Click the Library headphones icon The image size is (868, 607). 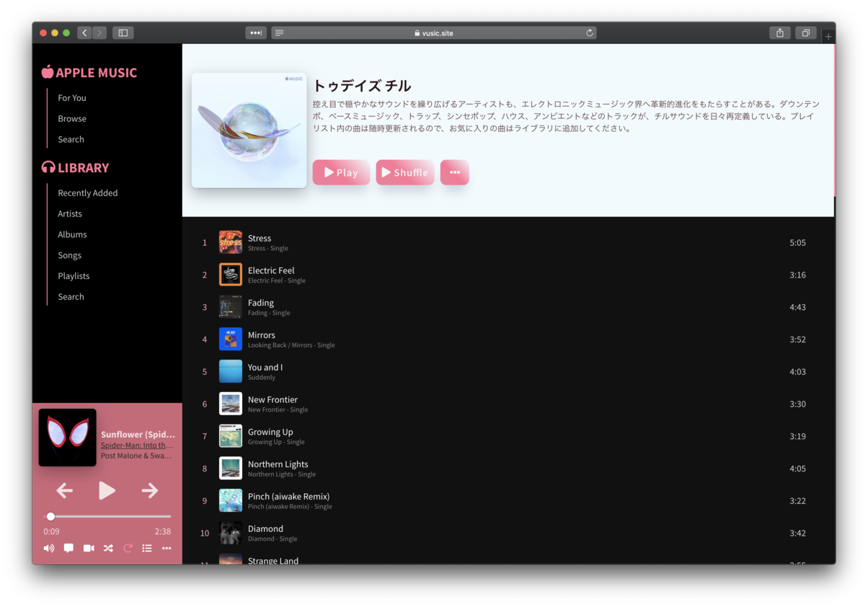[x=48, y=167]
